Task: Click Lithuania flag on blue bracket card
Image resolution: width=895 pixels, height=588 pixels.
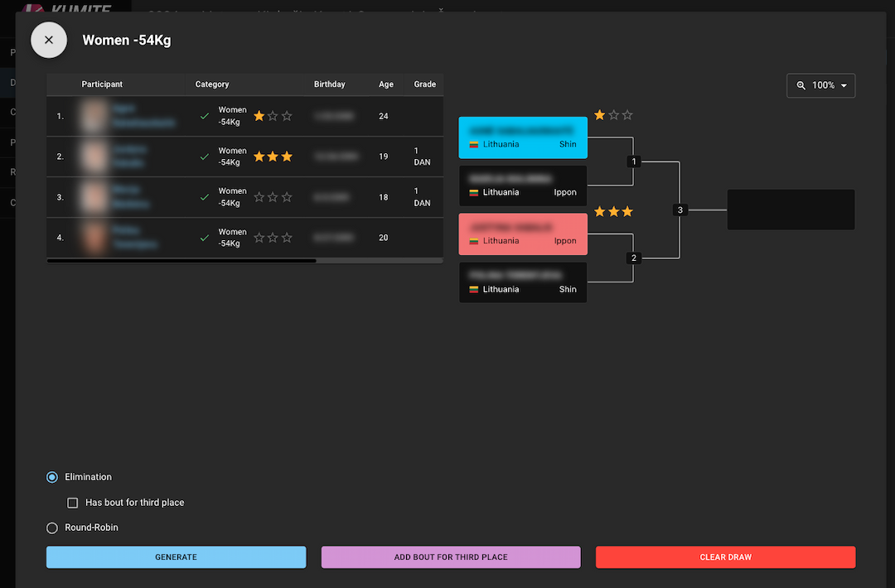Action: point(474,144)
